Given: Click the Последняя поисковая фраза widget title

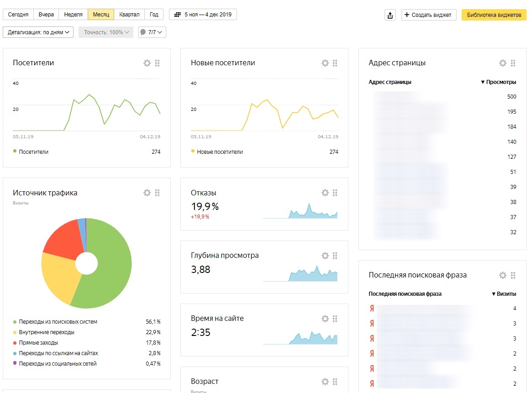Looking at the screenshot, I should 418,275.
